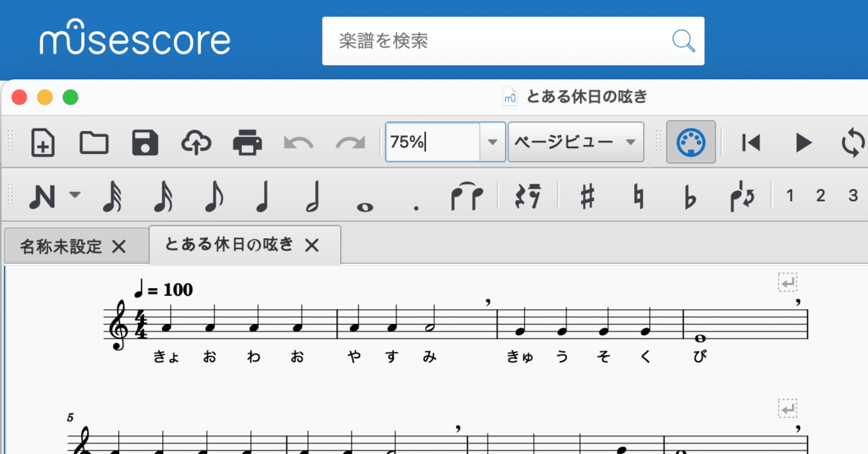The width and height of the screenshot is (868, 454).
Task: Click the 楽譜を検索 search field
Action: pos(513,41)
